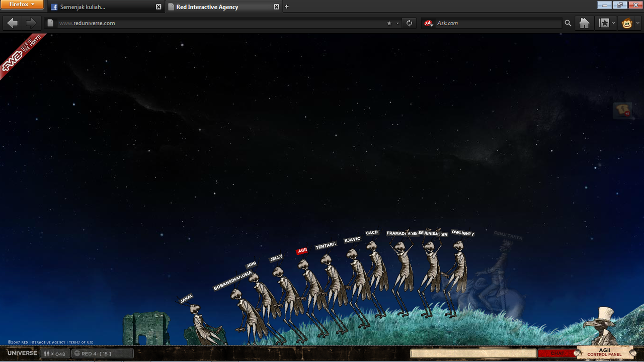The width and height of the screenshot is (644, 362).
Task: Switch to the Semenjak kuliah Facebook tab
Action: tap(105, 7)
